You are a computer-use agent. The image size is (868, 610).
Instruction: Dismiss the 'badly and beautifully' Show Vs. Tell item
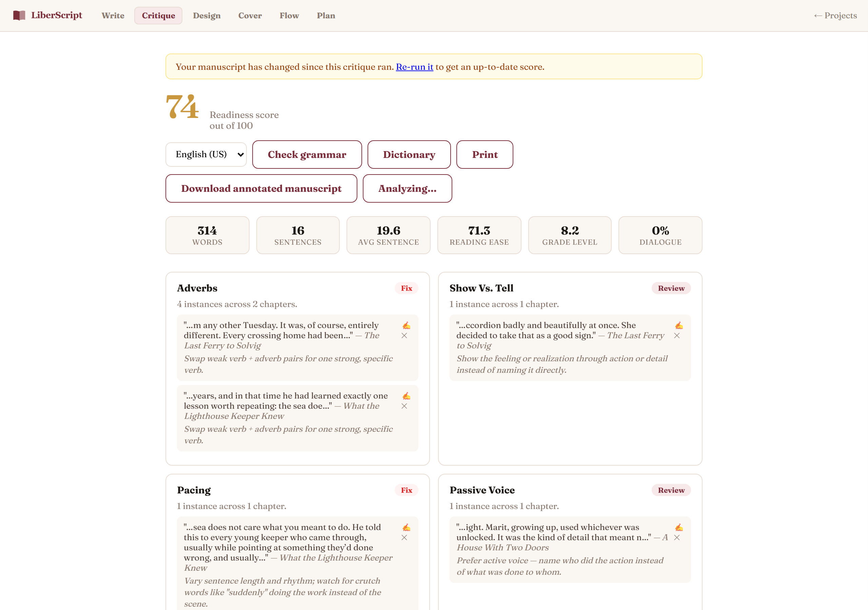(x=677, y=335)
